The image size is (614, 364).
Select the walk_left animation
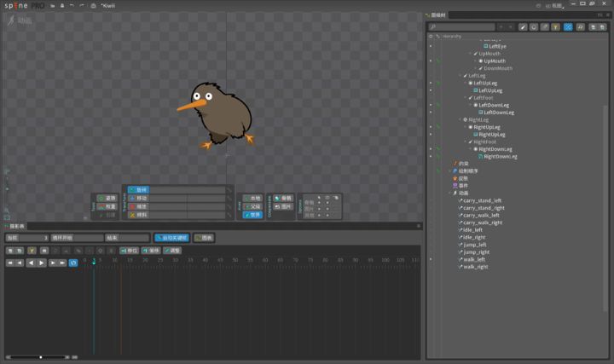pyautogui.click(x=474, y=259)
